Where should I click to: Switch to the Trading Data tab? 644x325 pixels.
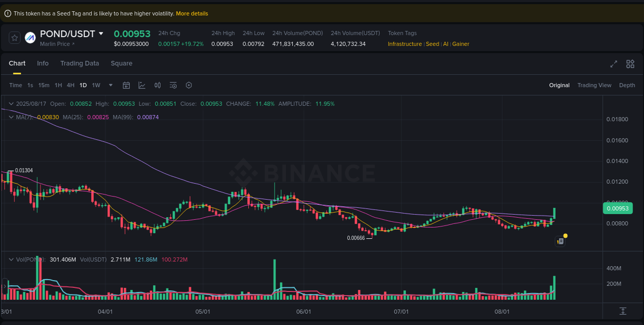(x=79, y=63)
